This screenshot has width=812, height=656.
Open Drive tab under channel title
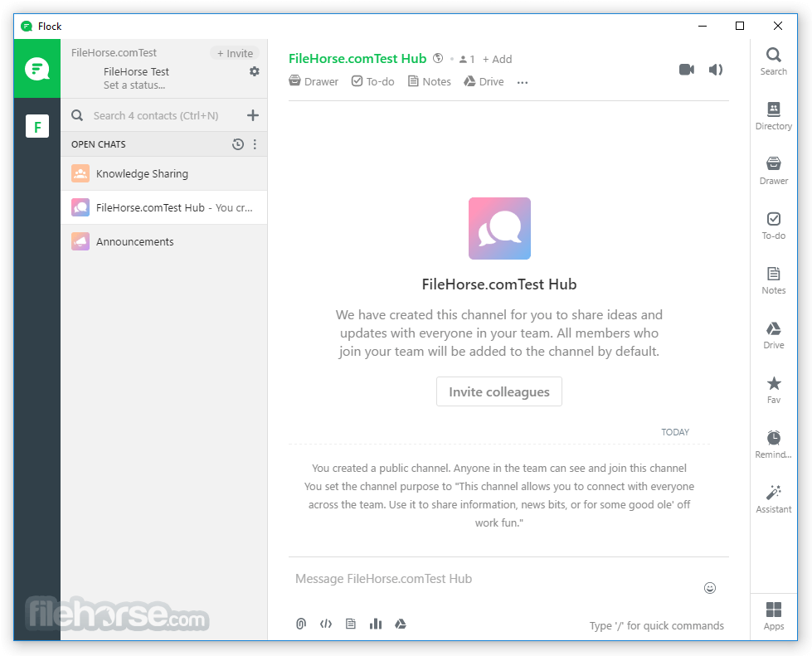484,82
